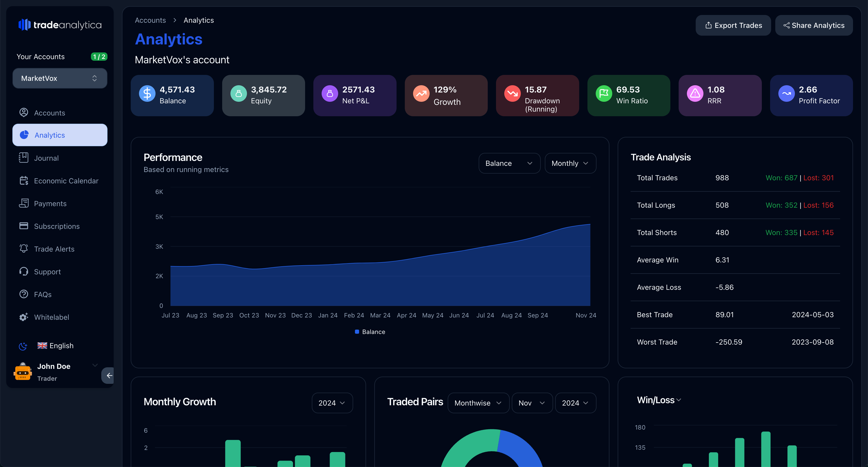
Task: Click the FAQs menu link
Action: click(x=60, y=294)
